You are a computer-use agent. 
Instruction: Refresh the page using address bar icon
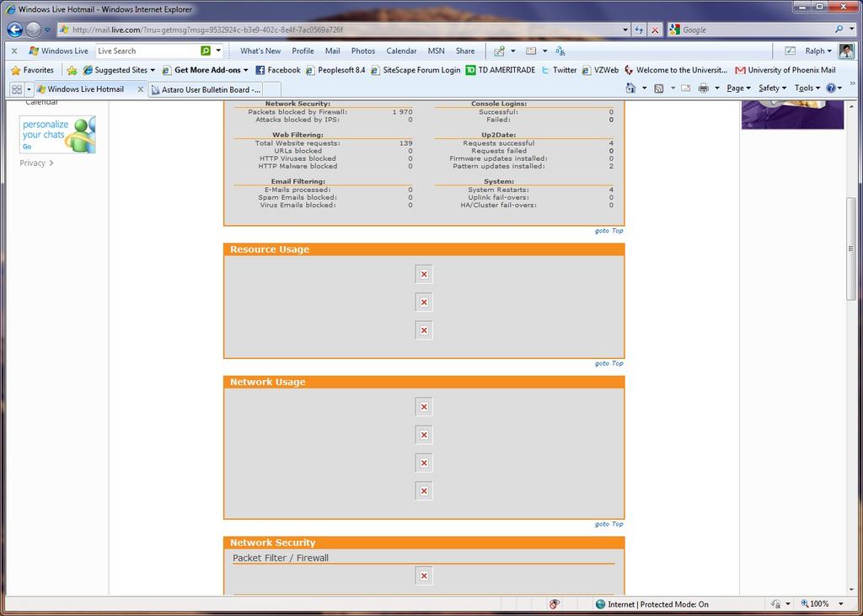[x=639, y=29]
